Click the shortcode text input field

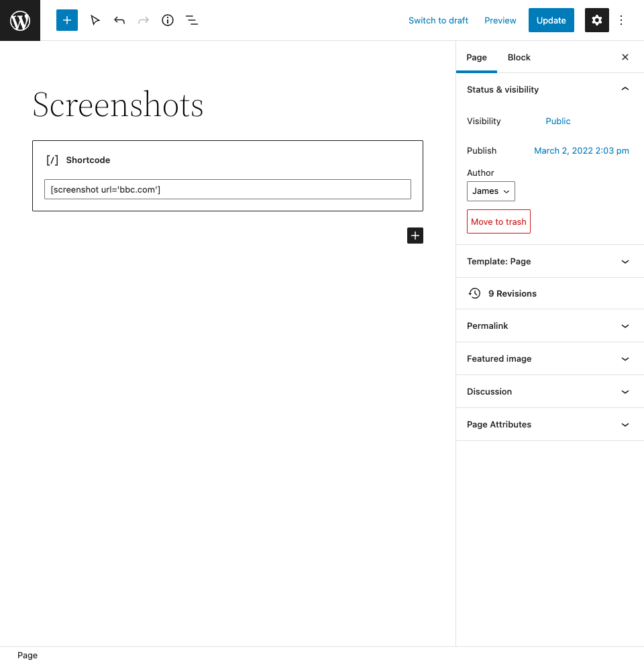(x=227, y=189)
